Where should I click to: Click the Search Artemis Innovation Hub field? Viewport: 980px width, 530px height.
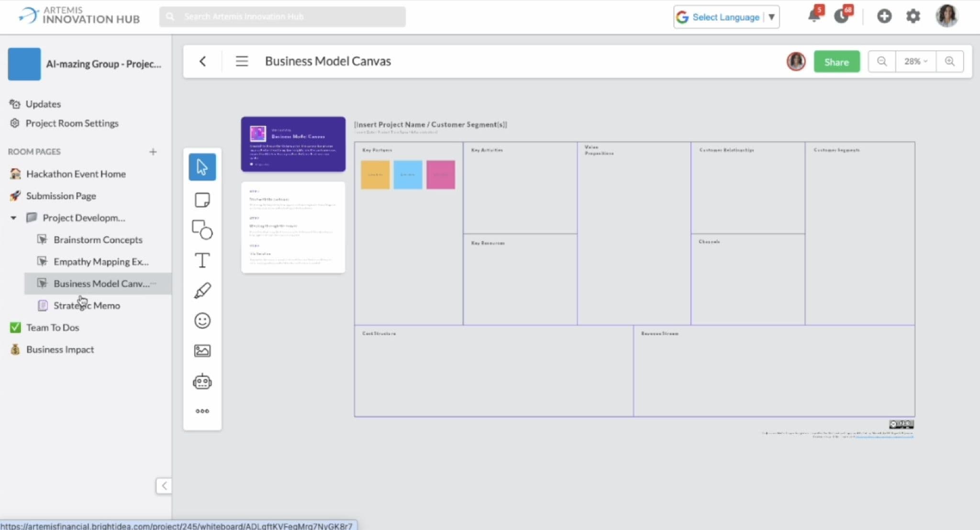click(282, 17)
